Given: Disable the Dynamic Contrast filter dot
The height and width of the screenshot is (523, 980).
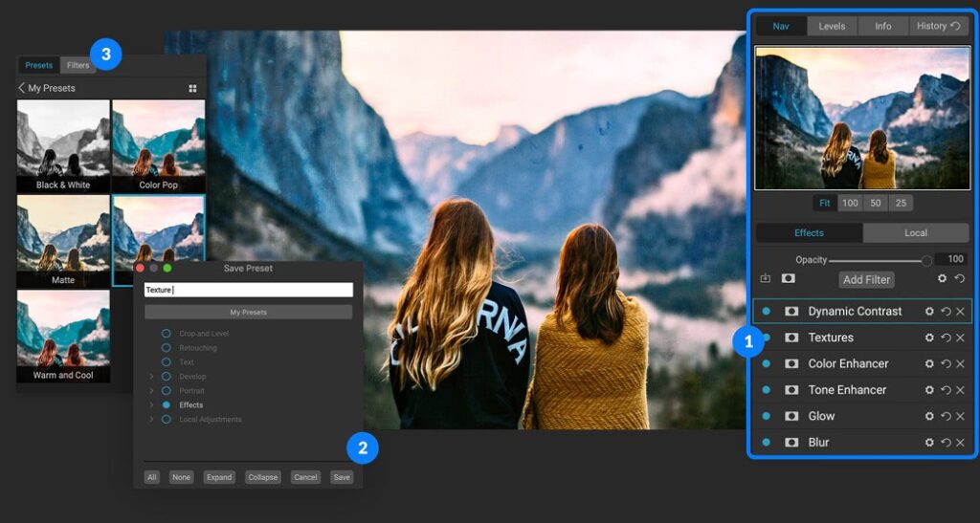Looking at the screenshot, I should point(767,312).
